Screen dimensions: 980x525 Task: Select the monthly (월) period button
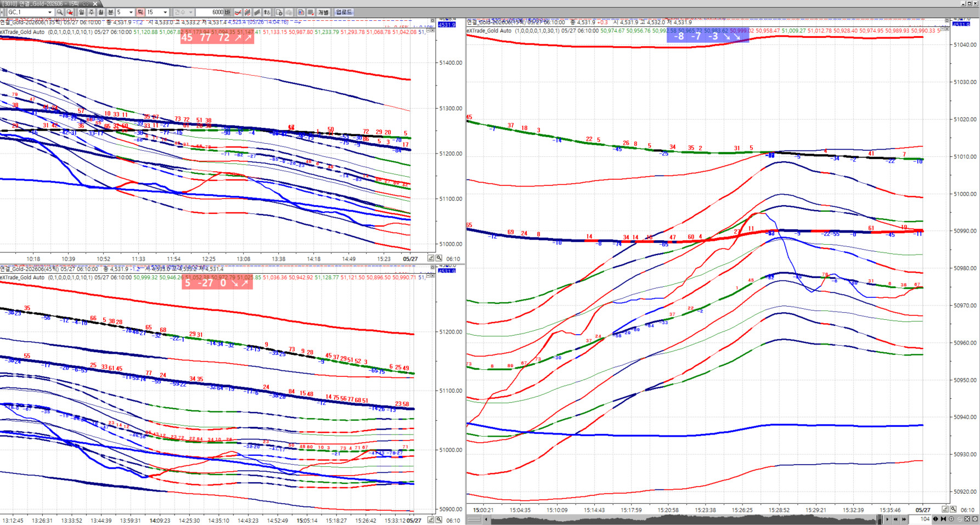point(101,12)
